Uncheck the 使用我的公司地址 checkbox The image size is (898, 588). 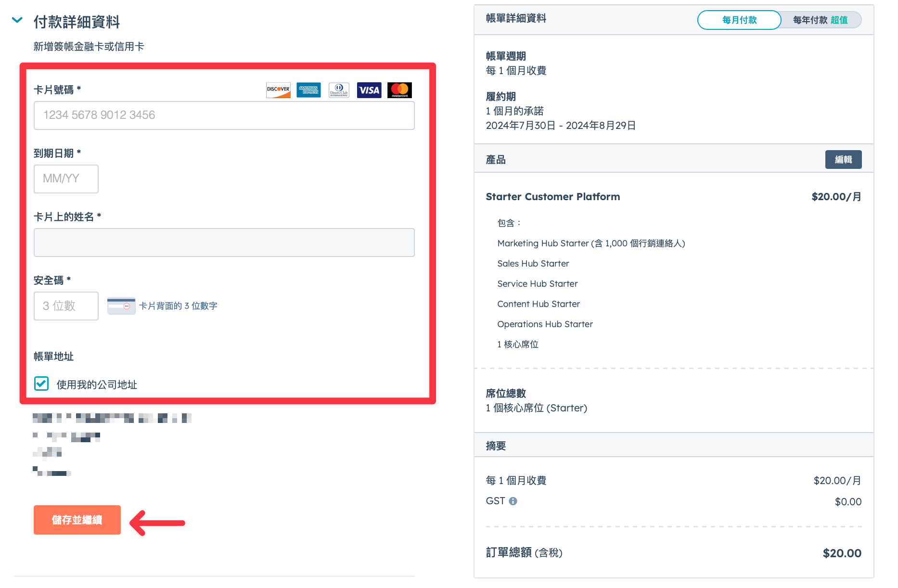41,383
